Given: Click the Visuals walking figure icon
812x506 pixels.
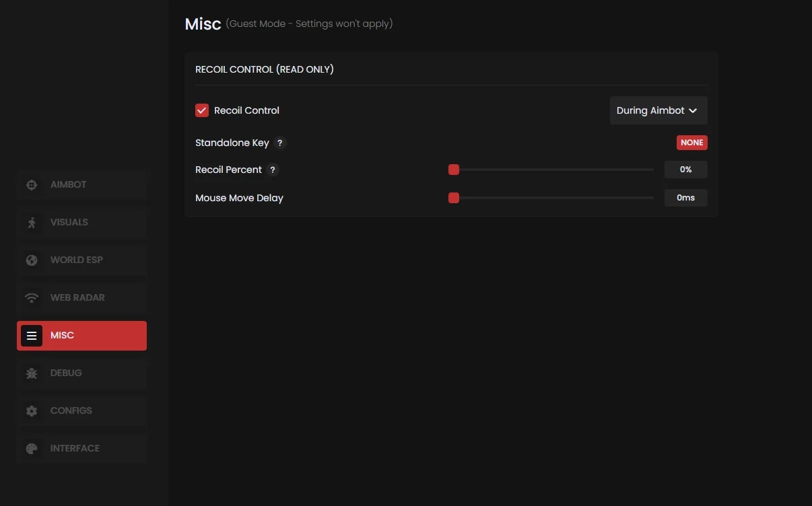Looking at the screenshot, I should tap(32, 223).
